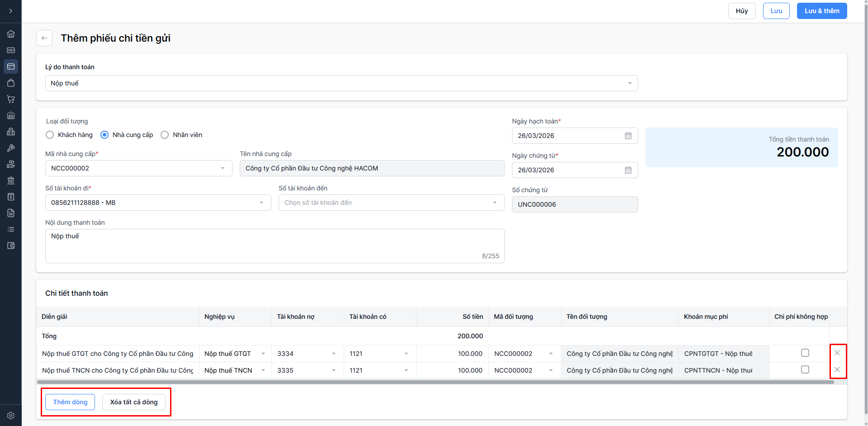868x426 pixels.
Task: Open the bank building sidebar icon
Action: click(11, 180)
